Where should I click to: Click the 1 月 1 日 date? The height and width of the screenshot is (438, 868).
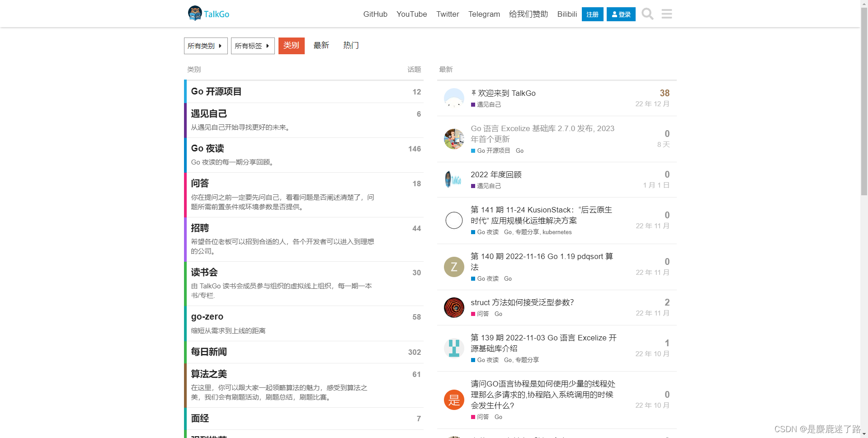[656, 185]
